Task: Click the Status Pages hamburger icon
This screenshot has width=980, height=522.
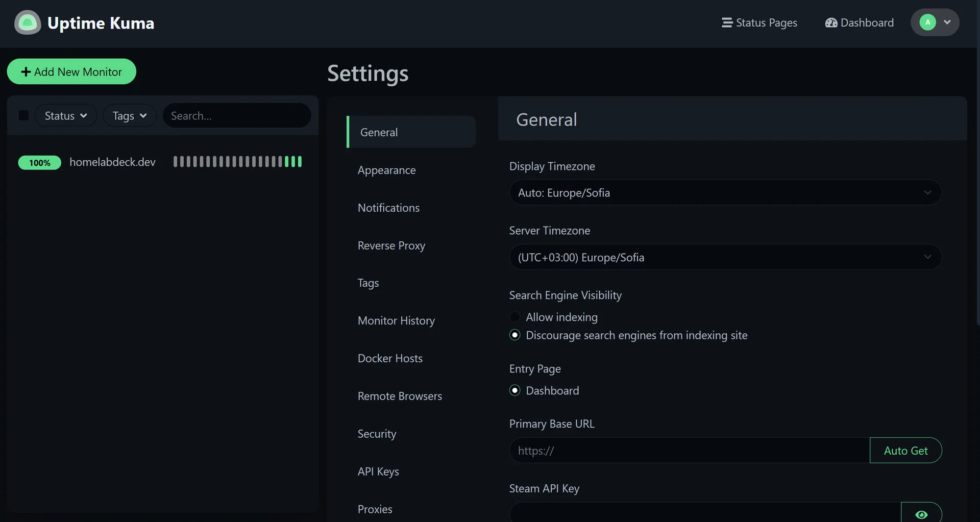Action: coord(727,22)
